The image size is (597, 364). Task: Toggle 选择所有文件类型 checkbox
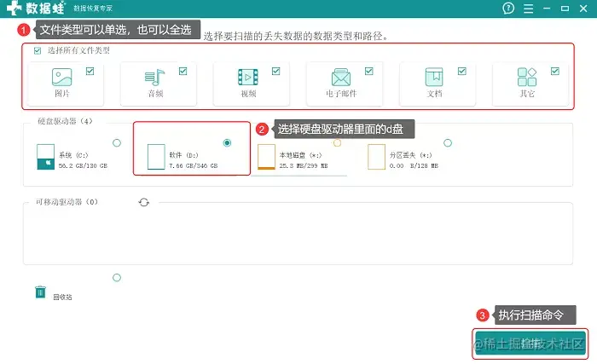click(38, 50)
